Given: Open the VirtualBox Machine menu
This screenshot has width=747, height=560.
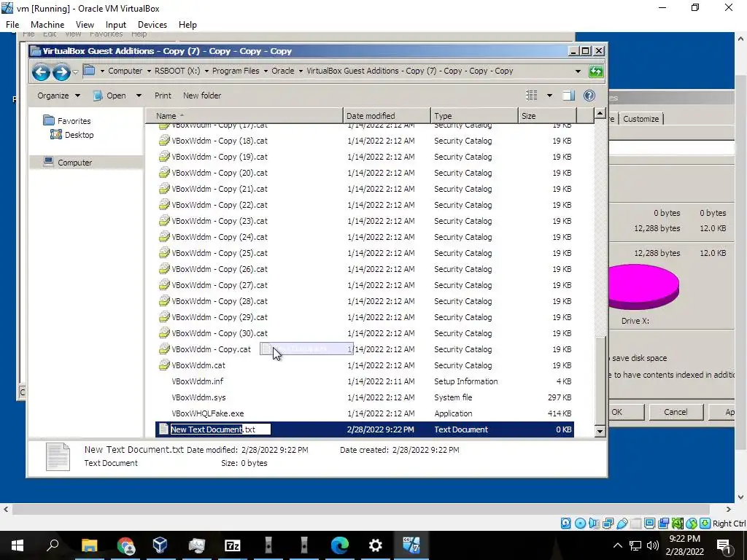Looking at the screenshot, I should 47,25.
